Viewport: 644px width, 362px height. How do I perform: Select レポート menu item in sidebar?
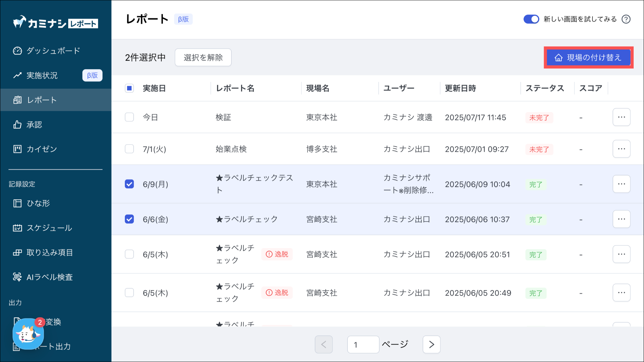[x=42, y=100]
